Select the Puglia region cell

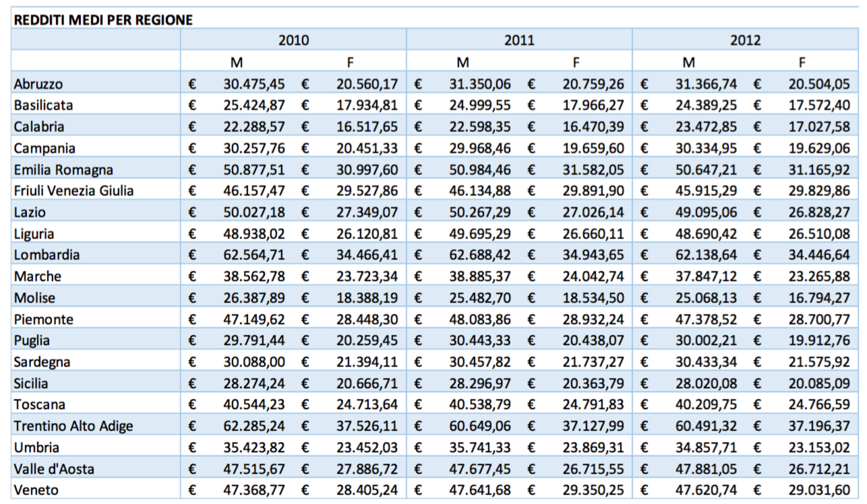[96, 340]
